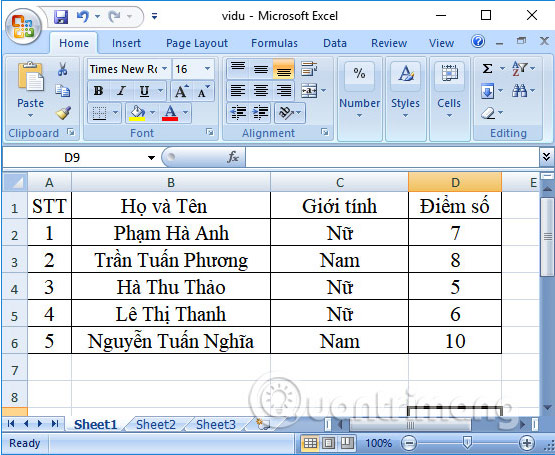Redo the last undone action
The image size is (555, 455).
[114, 16]
